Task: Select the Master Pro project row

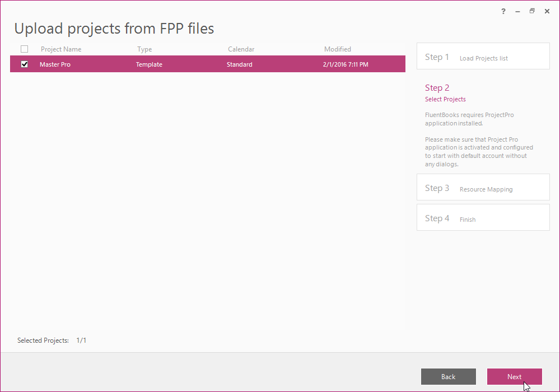Action: [x=208, y=64]
